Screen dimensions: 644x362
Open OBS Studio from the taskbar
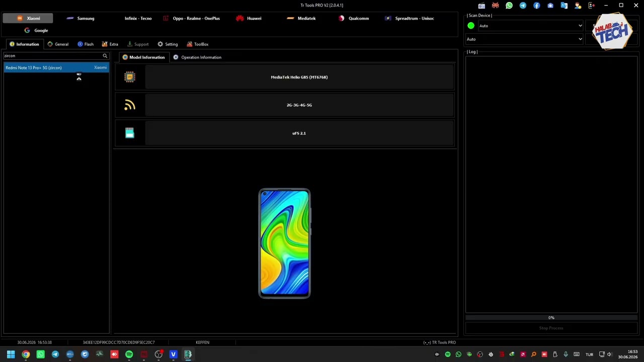pos(158,354)
